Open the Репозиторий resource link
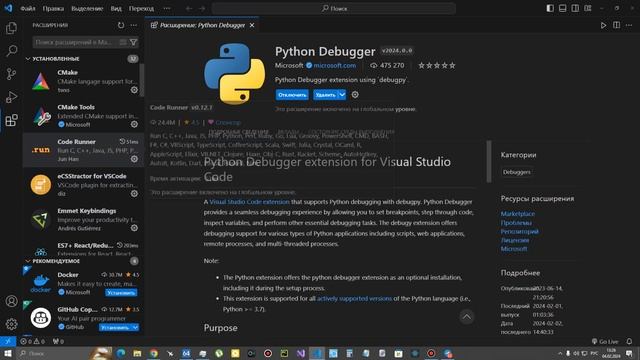Viewport: 640px width, 360px height. tap(520, 231)
